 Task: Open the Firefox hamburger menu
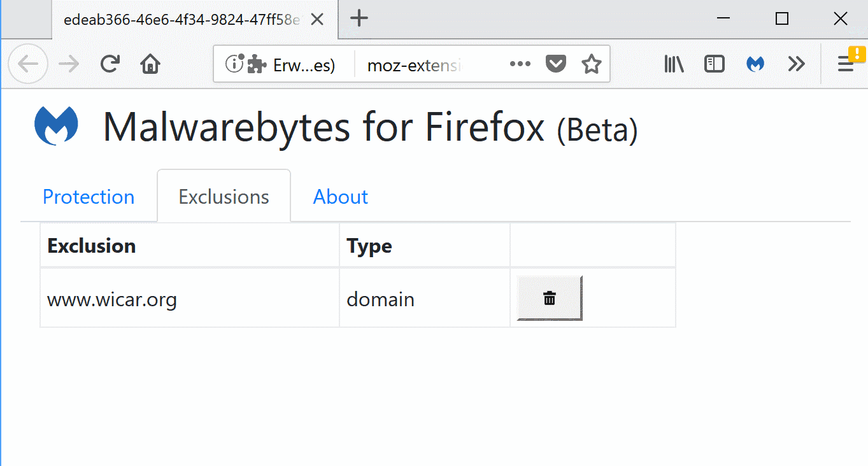[x=846, y=64]
